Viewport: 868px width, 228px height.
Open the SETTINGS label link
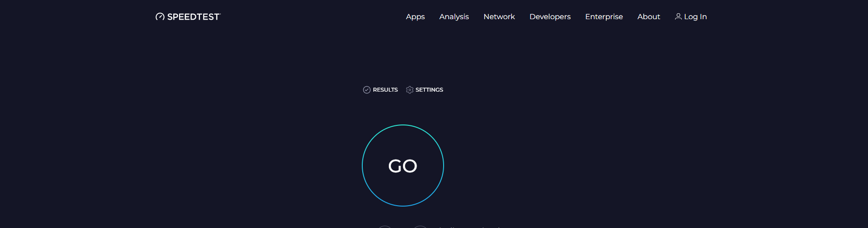pos(429,90)
